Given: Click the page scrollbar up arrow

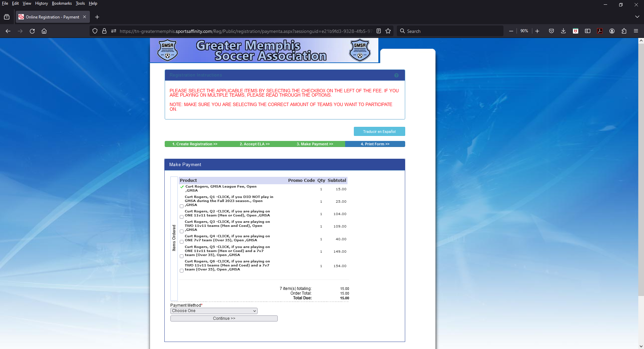Looking at the screenshot, I should tap(641, 41).
